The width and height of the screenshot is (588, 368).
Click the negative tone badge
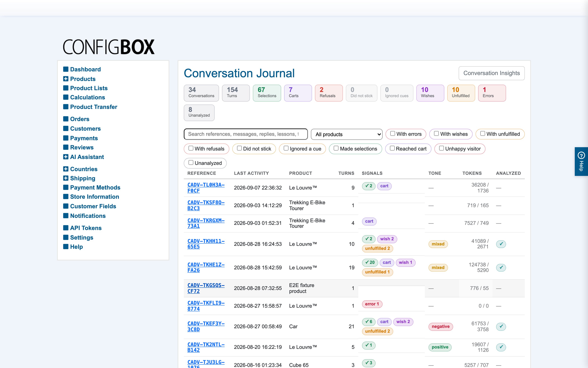click(x=440, y=326)
